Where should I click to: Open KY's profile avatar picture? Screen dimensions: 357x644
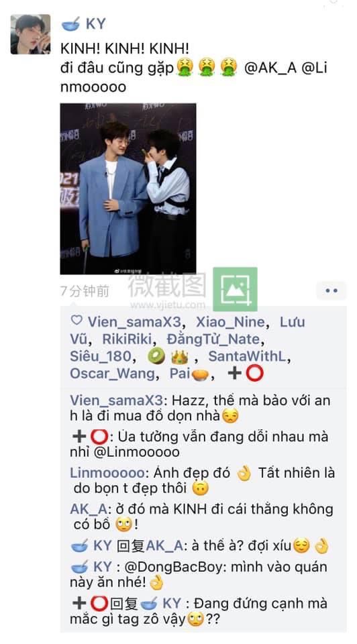point(30,34)
